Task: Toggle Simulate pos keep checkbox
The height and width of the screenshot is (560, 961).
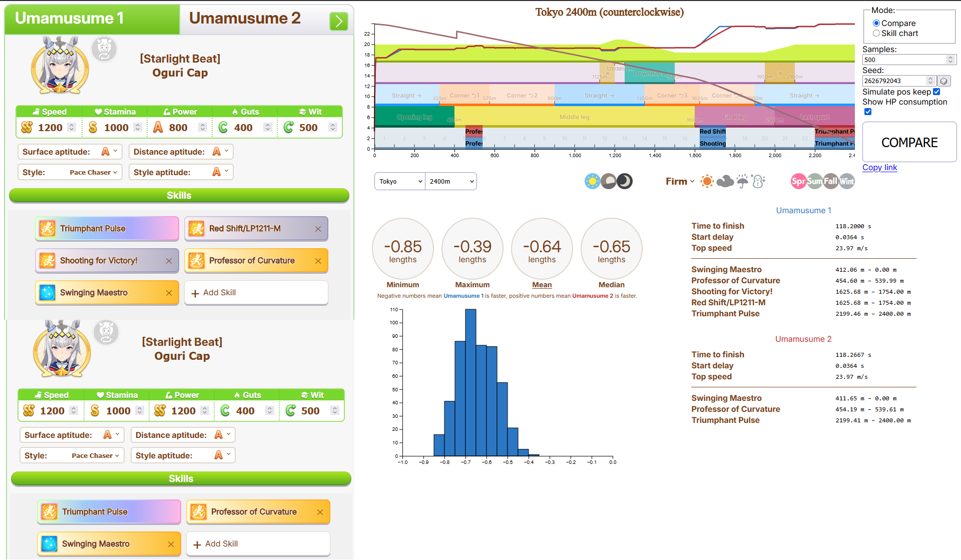Action: point(936,92)
